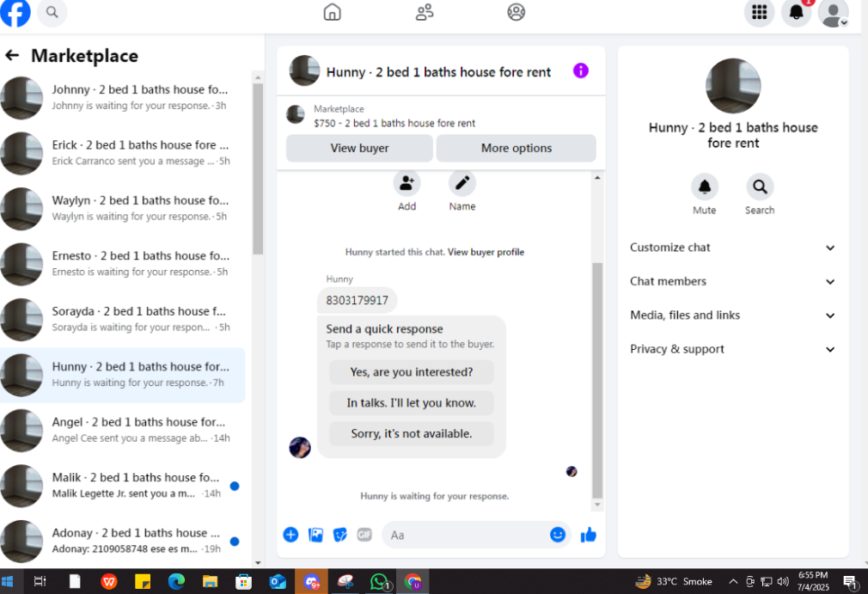The image size is (868, 594).
Task: Open Erick's conversation in the list
Action: [x=123, y=153]
